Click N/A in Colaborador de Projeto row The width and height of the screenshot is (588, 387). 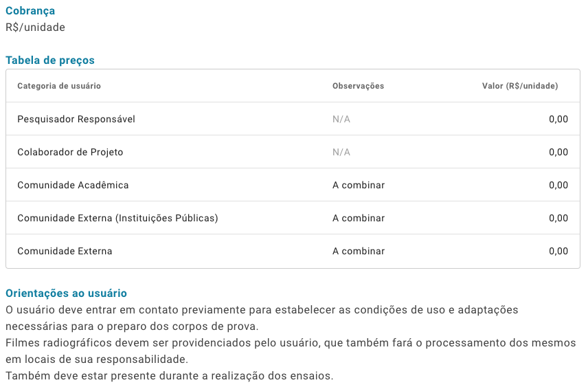coord(341,153)
